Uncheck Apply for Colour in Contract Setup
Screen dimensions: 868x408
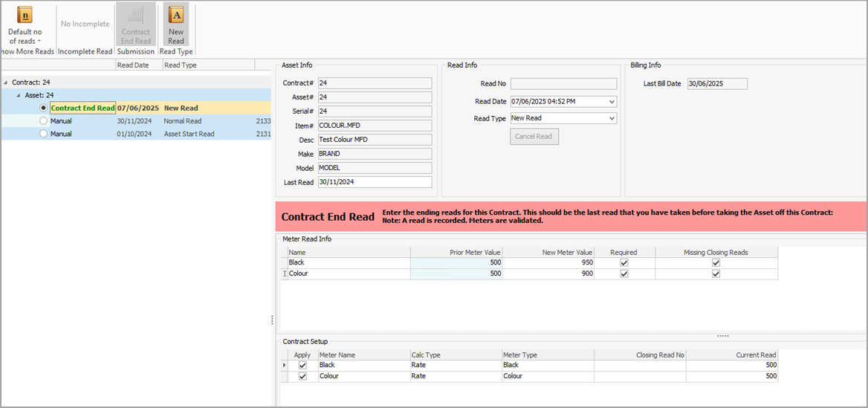[x=302, y=377]
